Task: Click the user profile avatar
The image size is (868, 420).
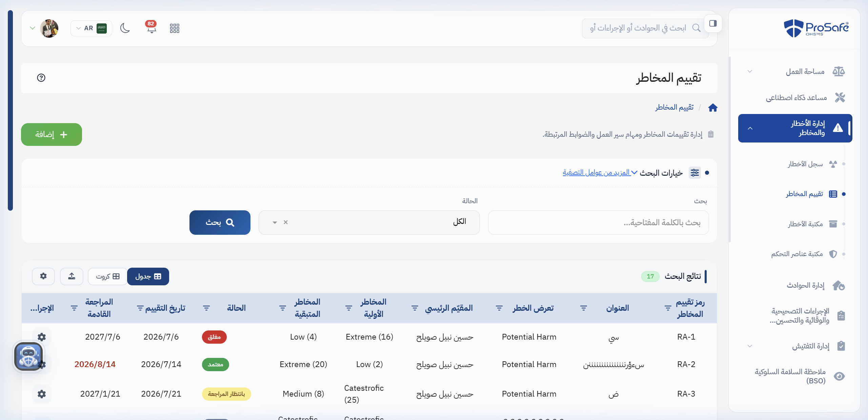Action: pyautogui.click(x=49, y=28)
